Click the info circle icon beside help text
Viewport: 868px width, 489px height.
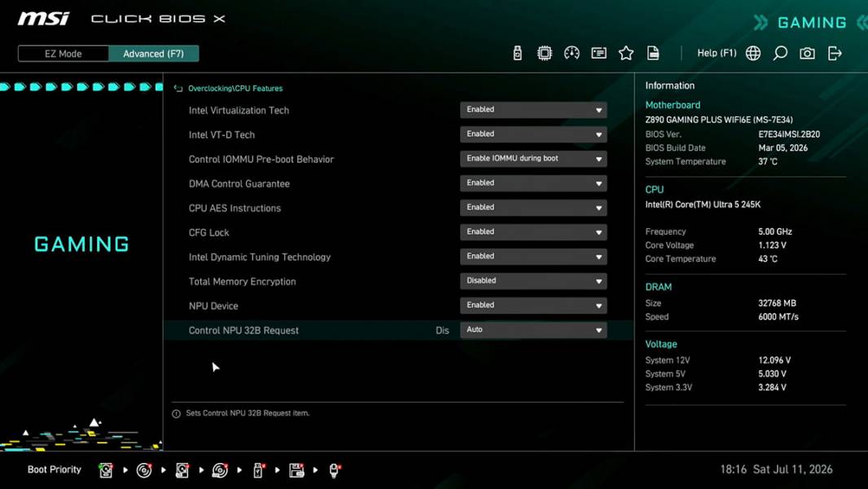(176, 414)
